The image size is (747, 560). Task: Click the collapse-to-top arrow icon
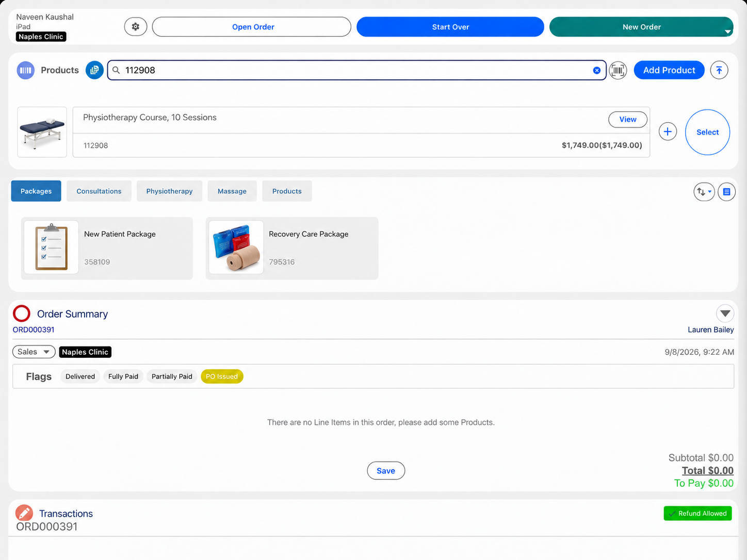tap(719, 70)
